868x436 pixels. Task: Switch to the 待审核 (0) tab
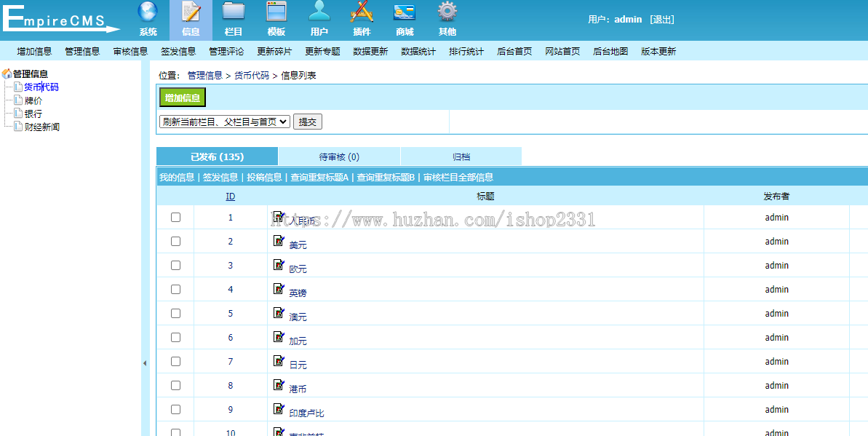coord(339,156)
